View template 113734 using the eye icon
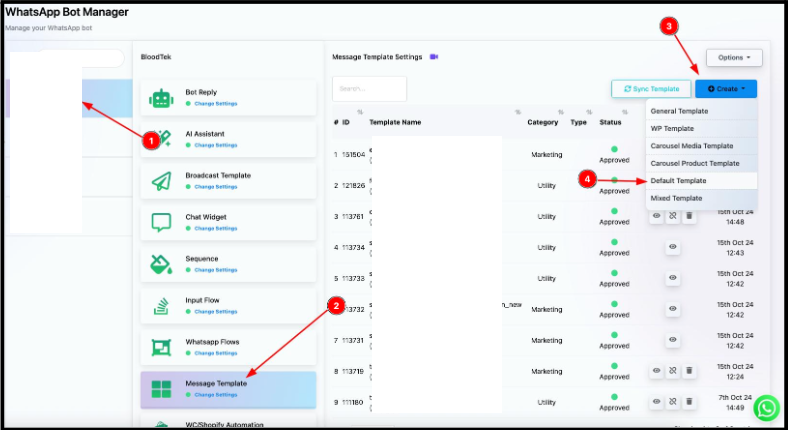This screenshot has width=789, height=430. point(673,247)
